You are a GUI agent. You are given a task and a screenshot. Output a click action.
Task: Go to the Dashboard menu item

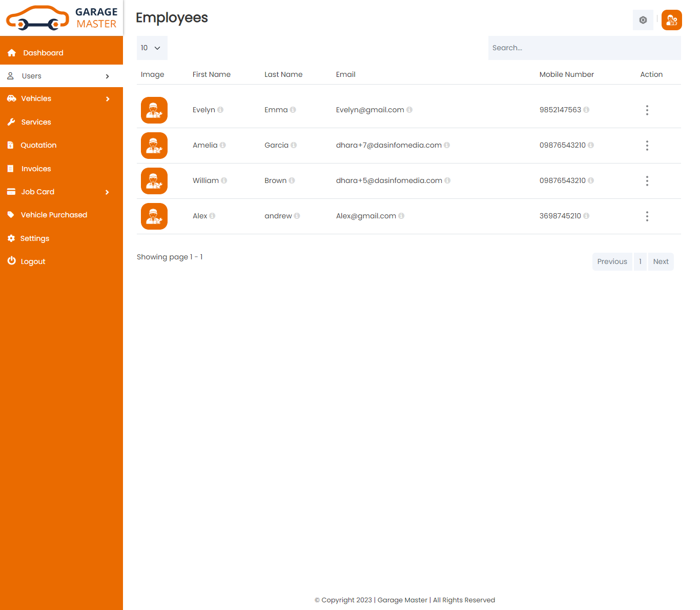43,53
